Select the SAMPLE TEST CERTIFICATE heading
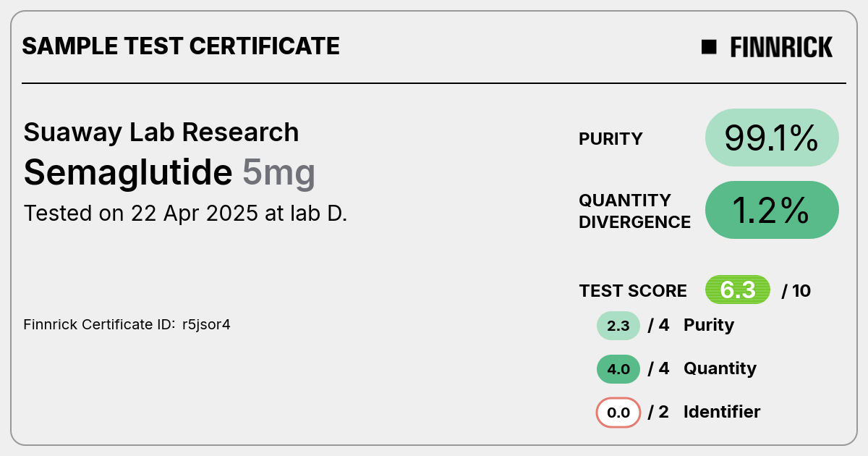 coord(181,46)
